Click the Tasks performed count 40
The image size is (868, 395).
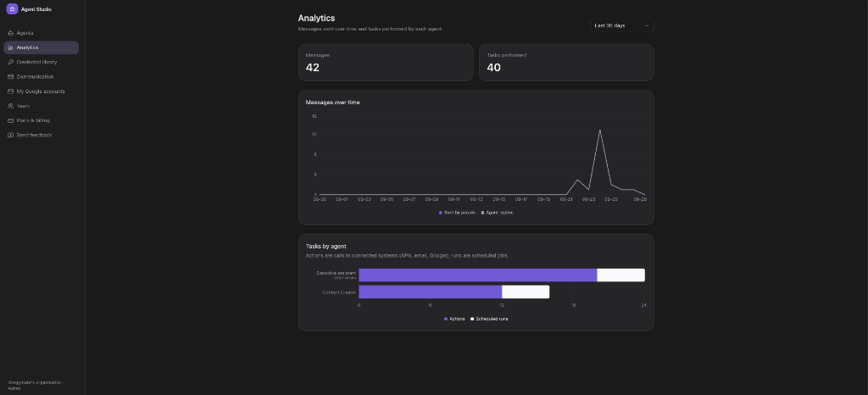(494, 68)
